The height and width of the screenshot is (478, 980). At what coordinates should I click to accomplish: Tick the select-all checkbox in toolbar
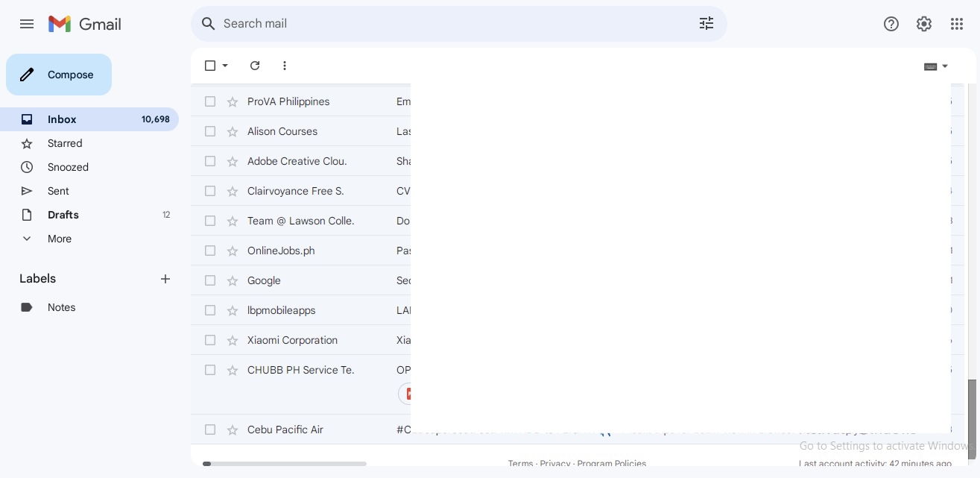click(x=210, y=66)
